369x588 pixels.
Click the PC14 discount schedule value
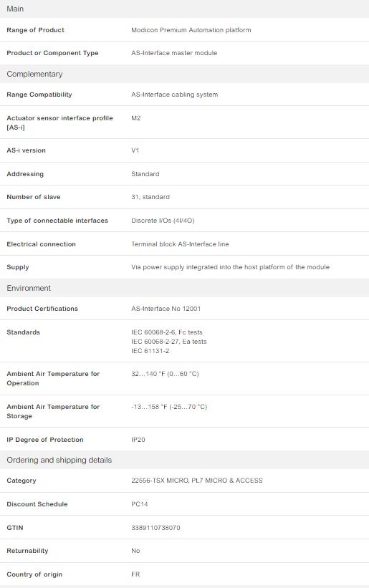[140, 504]
